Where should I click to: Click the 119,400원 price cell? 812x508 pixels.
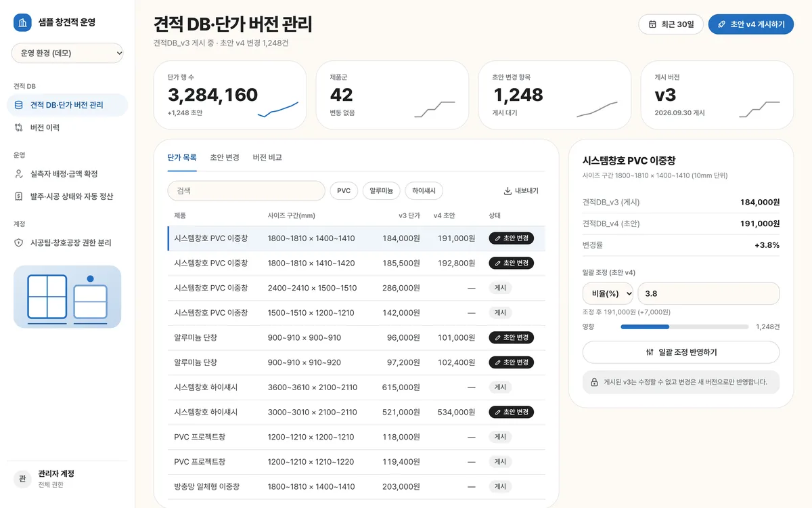[401, 462]
